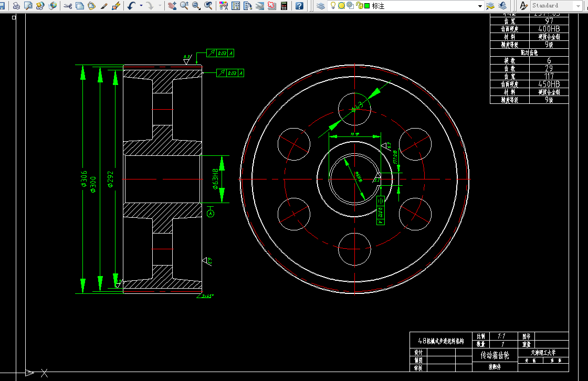Click Zoom Previous icon

[208, 6]
